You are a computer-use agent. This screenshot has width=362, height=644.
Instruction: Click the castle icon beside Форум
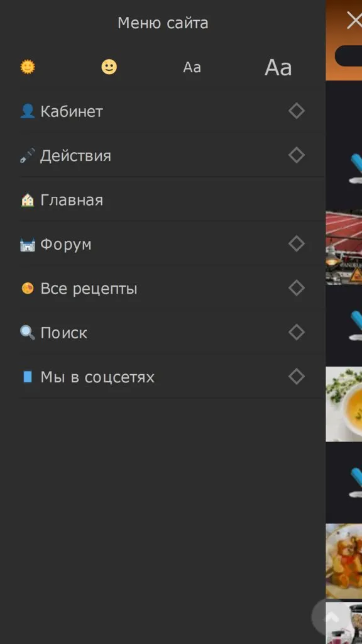(x=28, y=245)
